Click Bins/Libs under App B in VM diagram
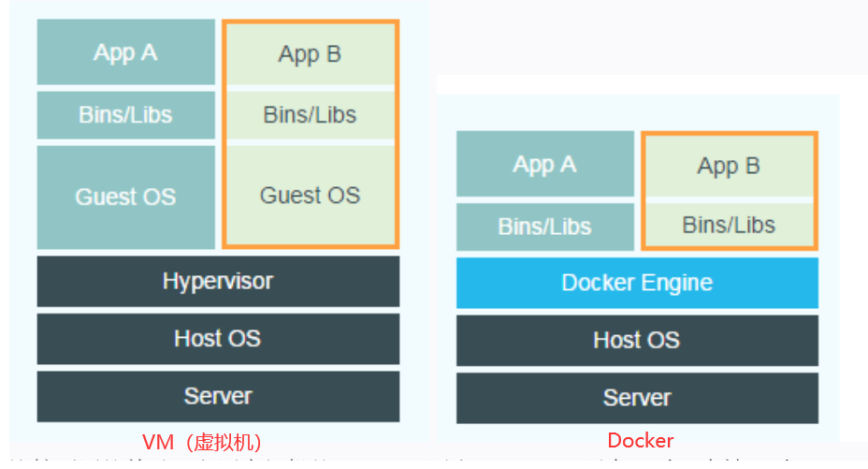 click(311, 115)
